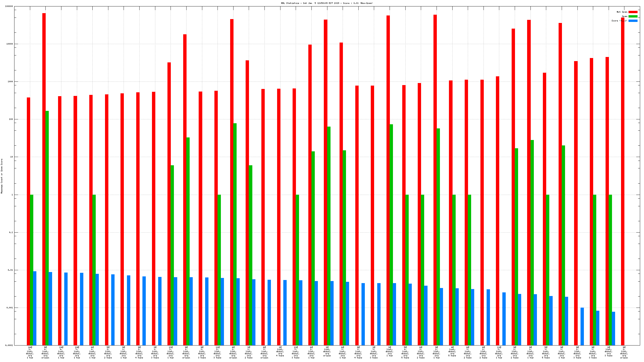Screen dimensions: 644x362
Task: Click the 0.1 y-axis tick label
Action: [x=11, y=232]
